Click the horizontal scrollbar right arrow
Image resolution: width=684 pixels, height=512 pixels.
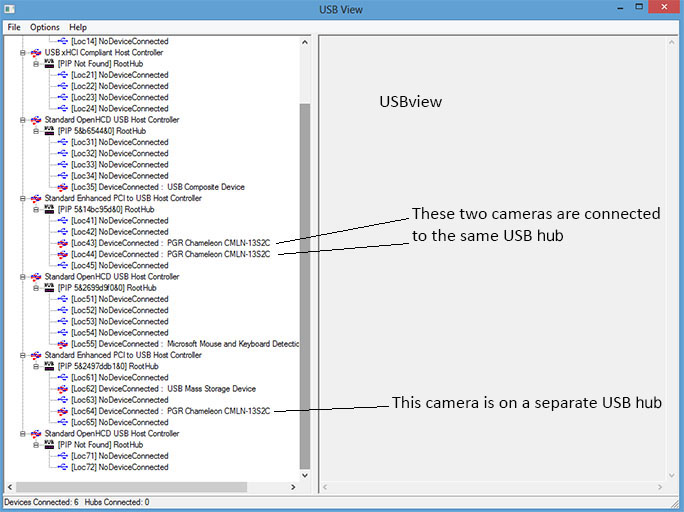(x=292, y=487)
